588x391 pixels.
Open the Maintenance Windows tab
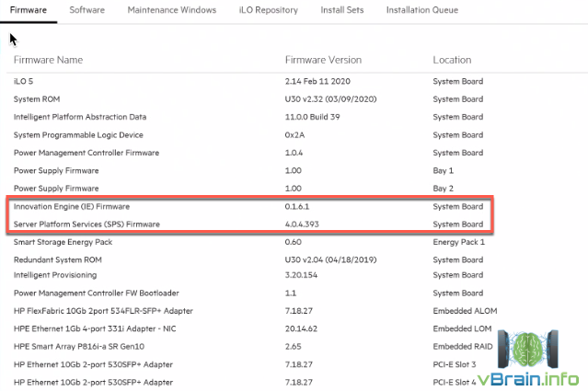tap(172, 10)
